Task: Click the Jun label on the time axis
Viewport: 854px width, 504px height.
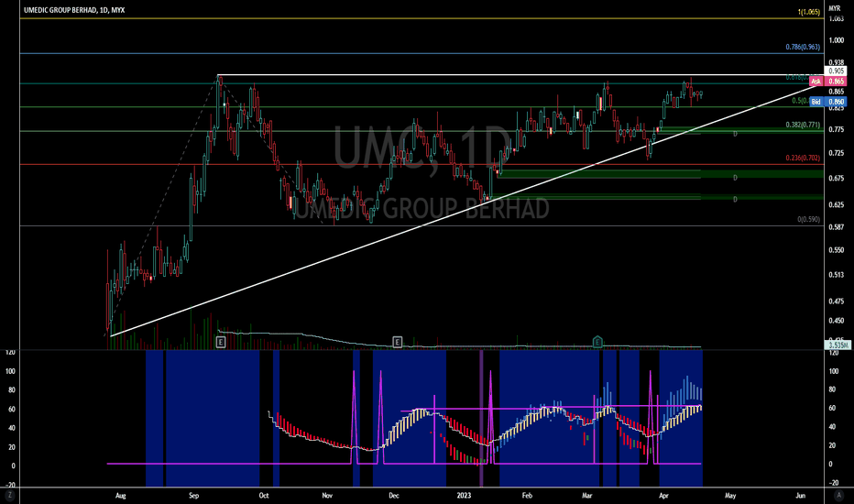Action: point(800,495)
